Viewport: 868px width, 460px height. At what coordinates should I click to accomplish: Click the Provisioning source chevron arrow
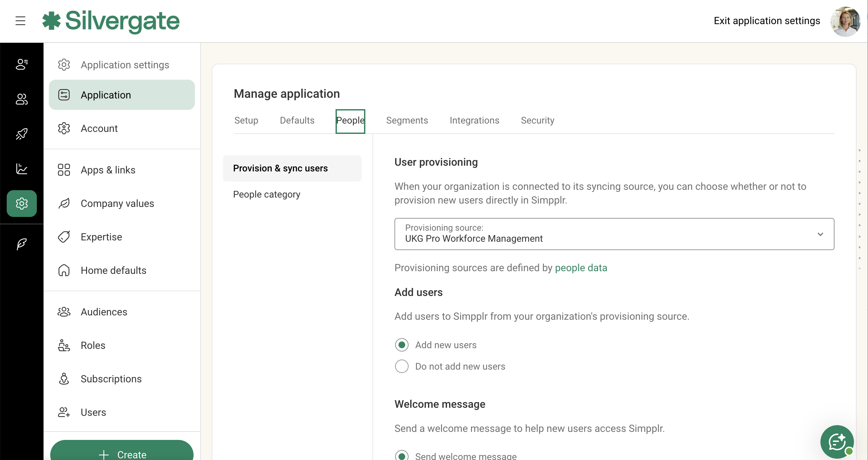(820, 234)
